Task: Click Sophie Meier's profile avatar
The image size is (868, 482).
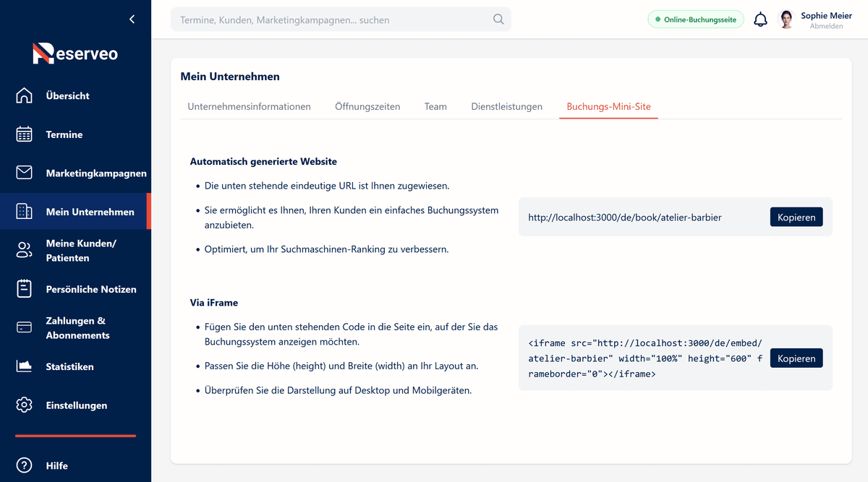Action: click(786, 20)
